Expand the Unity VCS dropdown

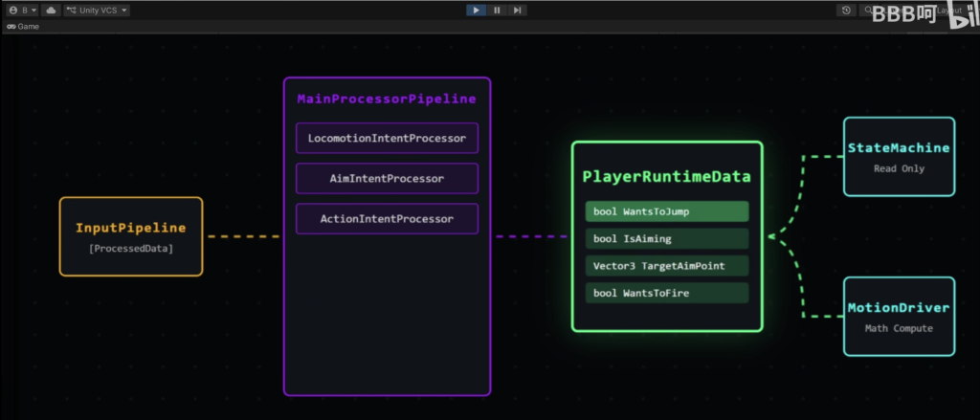pyautogui.click(x=97, y=10)
